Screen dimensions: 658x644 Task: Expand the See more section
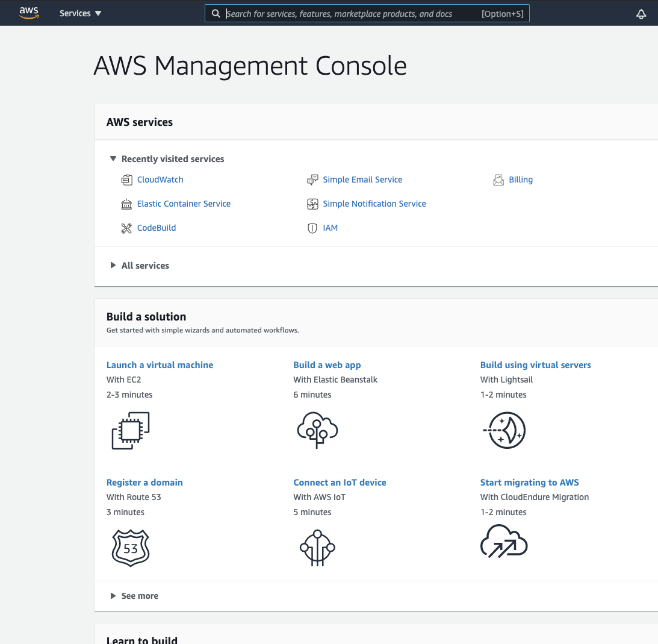pos(113,596)
